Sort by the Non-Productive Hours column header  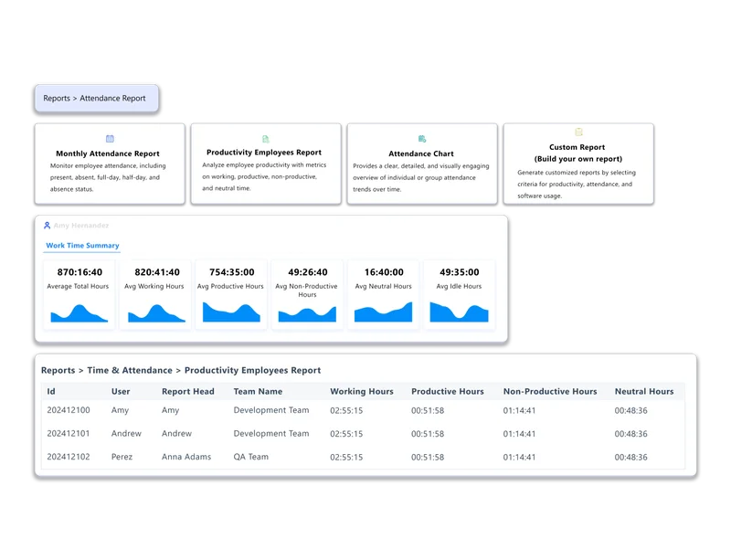[x=550, y=391]
